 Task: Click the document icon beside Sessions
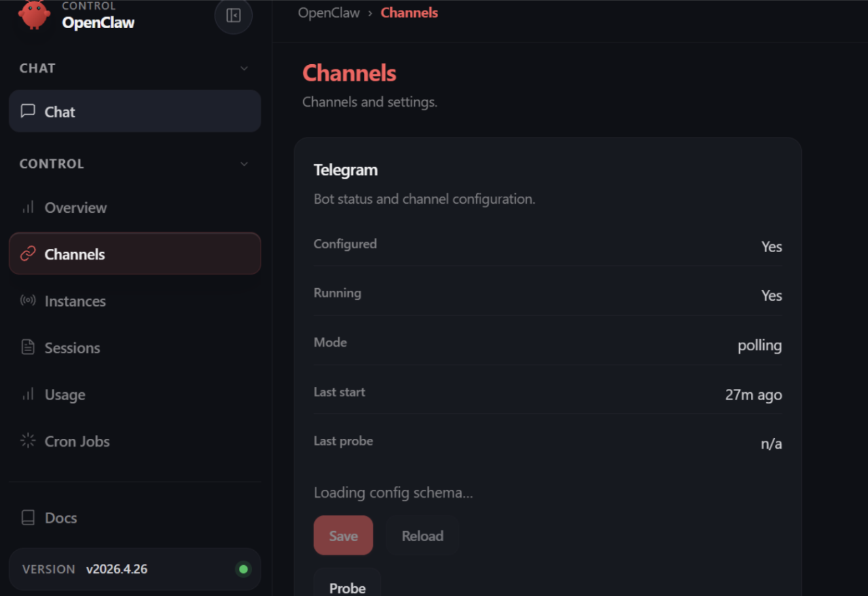(x=27, y=347)
